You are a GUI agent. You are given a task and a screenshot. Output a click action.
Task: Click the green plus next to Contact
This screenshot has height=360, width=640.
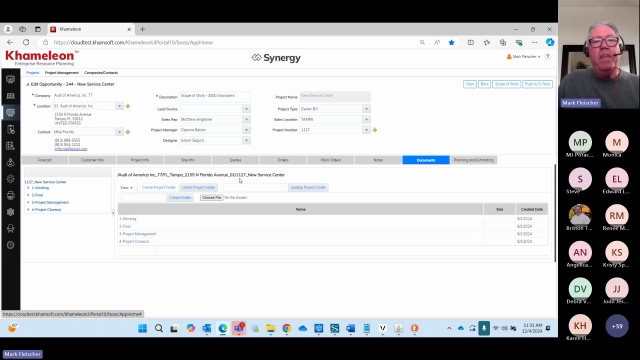(128, 132)
